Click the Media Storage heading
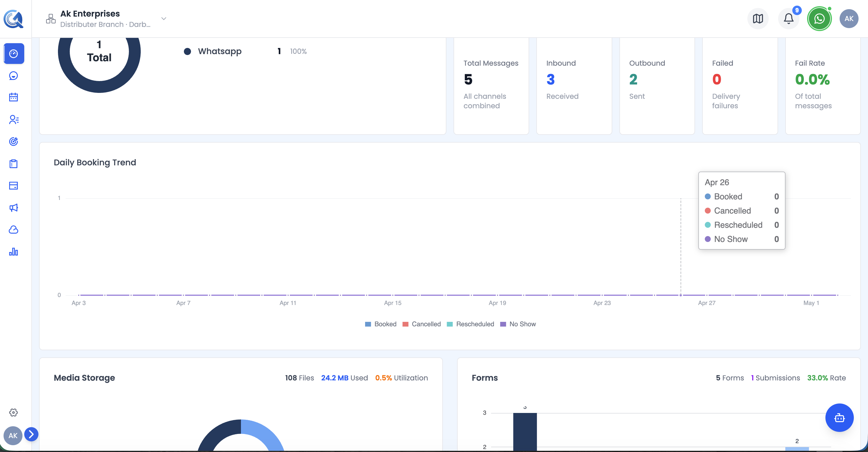The height and width of the screenshot is (452, 868). pos(84,378)
